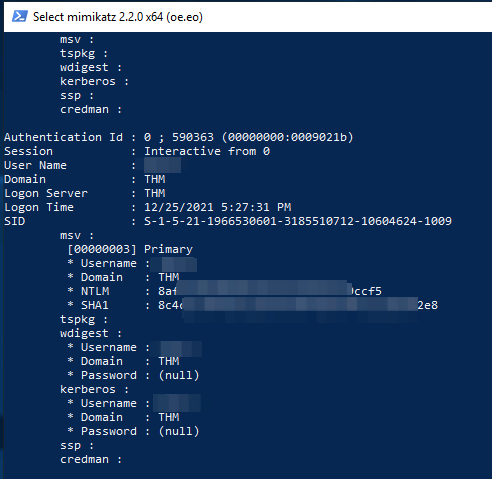The width and height of the screenshot is (492, 479).
Task: Click the Authentication Id value 590363
Action: [x=193, y=137]
